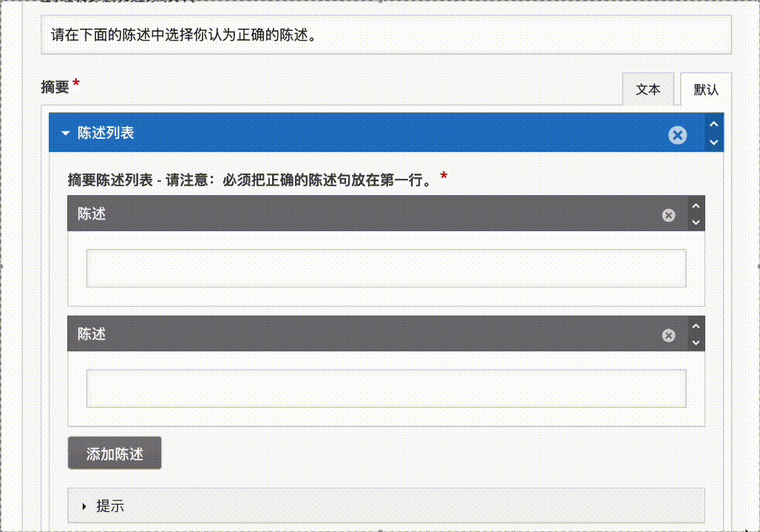Remove the entire 陈述列表 section
Viewport: 760px width, 532px height.
click(677, 135)
